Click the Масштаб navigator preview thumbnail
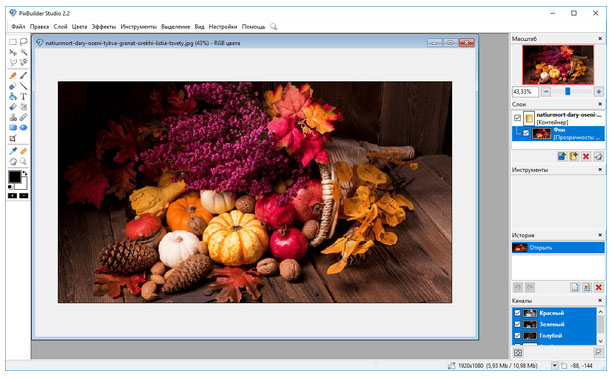Image resolution: width=612 pixels, height=378 pixels. tap(558, 65)
